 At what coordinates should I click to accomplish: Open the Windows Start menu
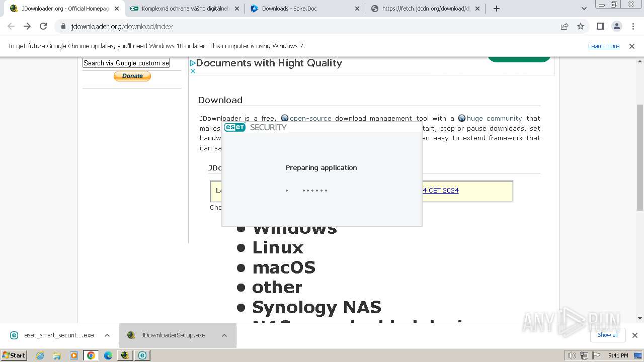coord(14,355)
